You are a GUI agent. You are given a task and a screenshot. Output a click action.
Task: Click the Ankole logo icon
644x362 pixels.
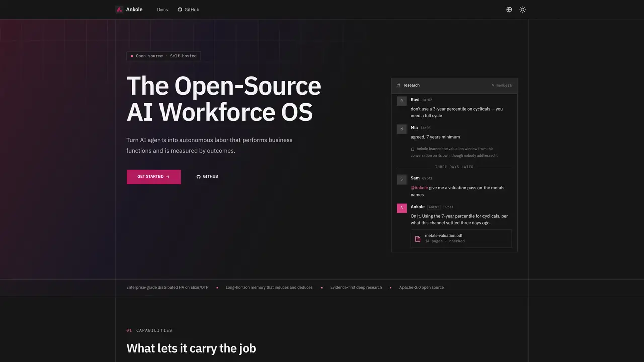tap(119, 9)
